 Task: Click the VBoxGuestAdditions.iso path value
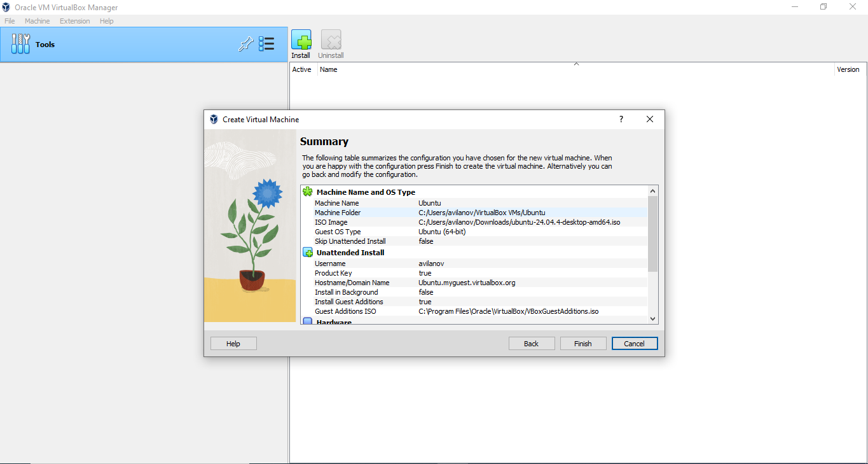point(508,311)
